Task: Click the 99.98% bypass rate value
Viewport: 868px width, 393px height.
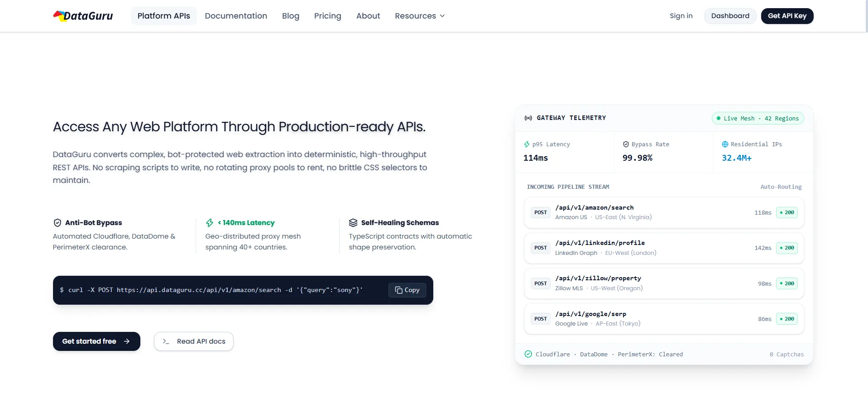Action: pos(638,158)
